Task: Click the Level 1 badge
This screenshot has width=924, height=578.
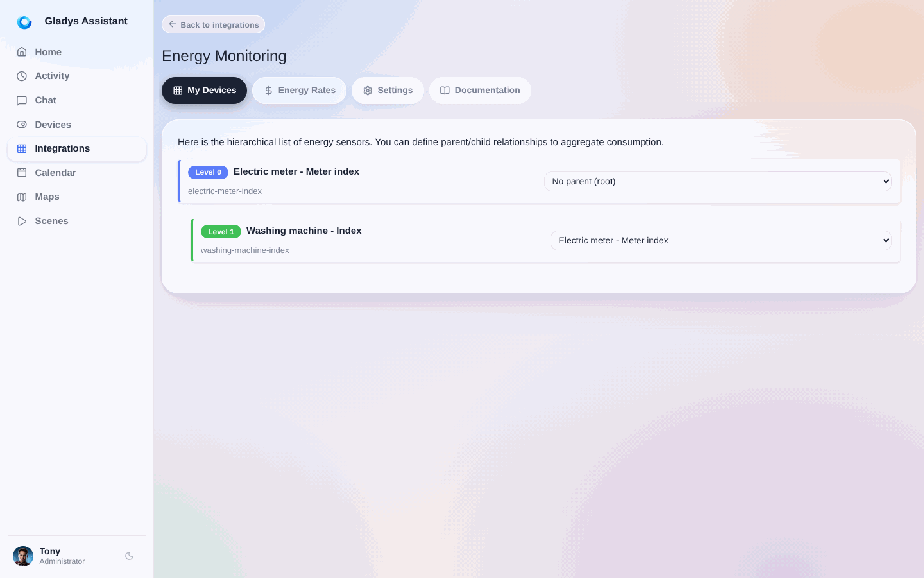Action: (221, 231)
